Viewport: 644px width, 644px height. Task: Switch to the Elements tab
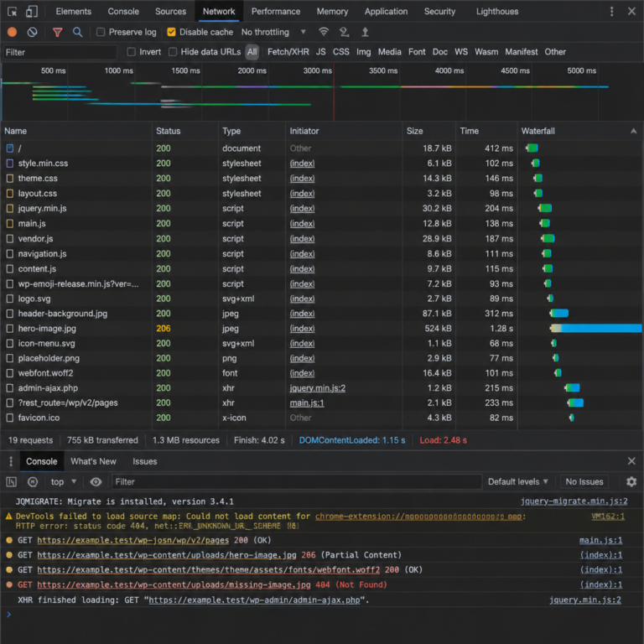click(74, 11)
